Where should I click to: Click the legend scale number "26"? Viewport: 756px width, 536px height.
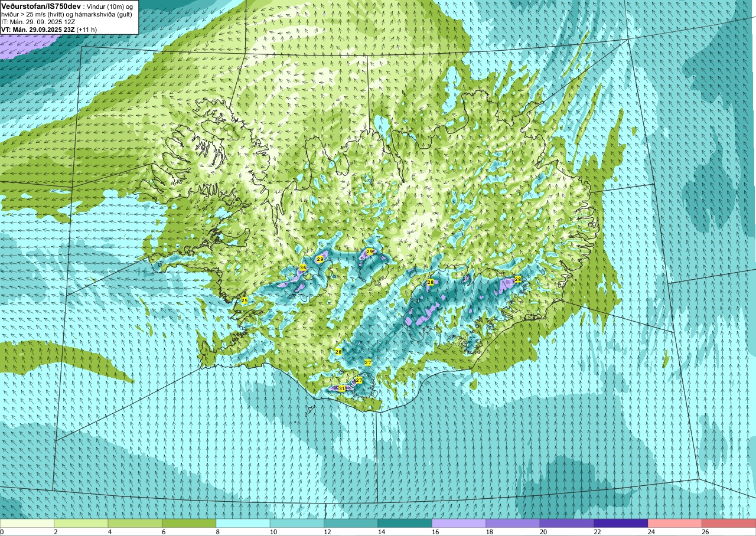click(x=706, y=532)
